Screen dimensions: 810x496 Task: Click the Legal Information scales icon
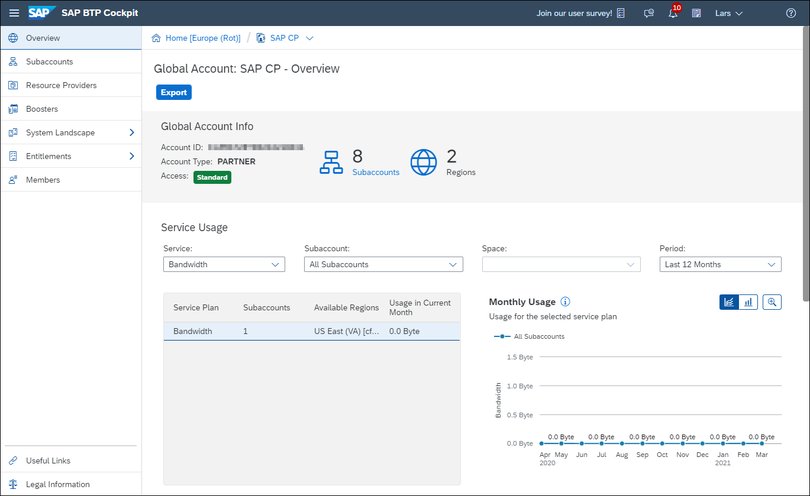tap(13, 484)
